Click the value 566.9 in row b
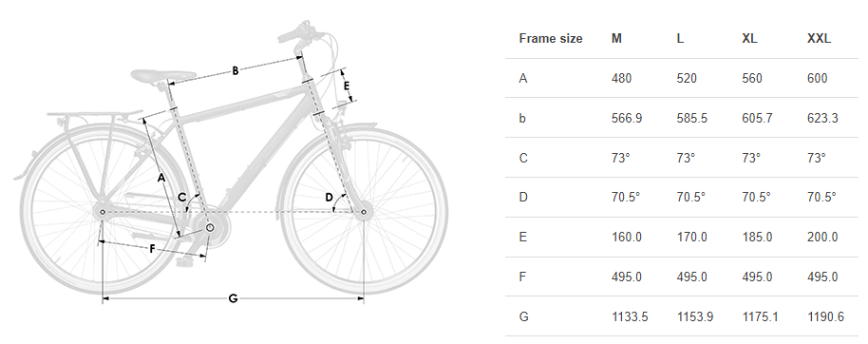The image size is (868, 344). click(627, 118)
